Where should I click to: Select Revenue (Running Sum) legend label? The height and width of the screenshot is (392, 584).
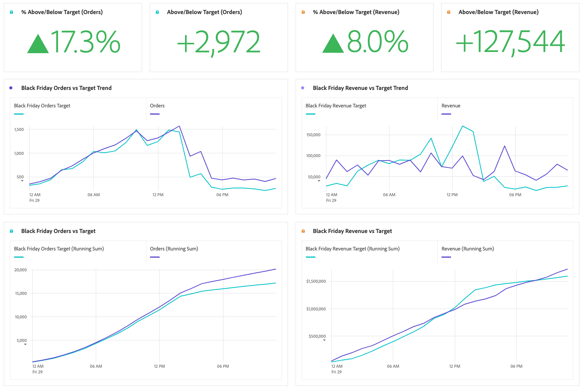click(468, 249)
